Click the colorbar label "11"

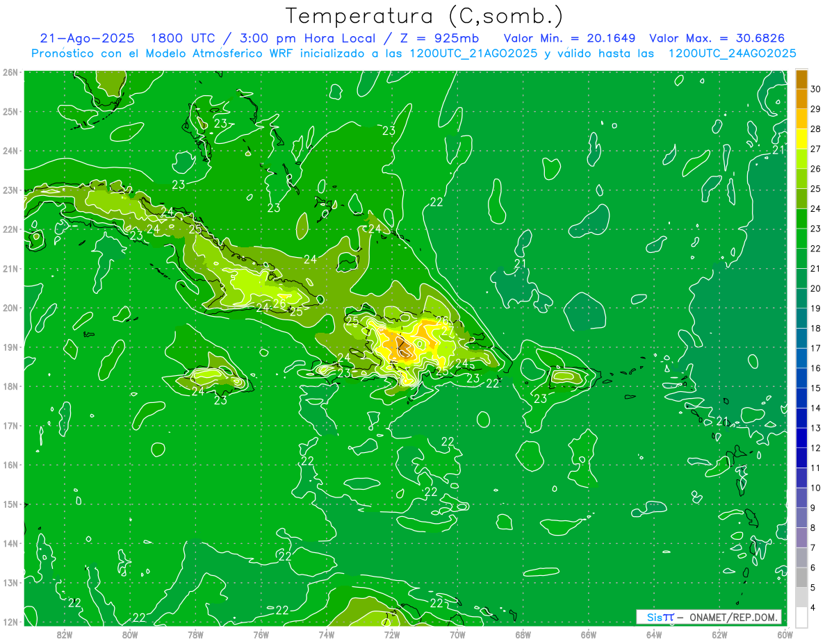[815, 468]
